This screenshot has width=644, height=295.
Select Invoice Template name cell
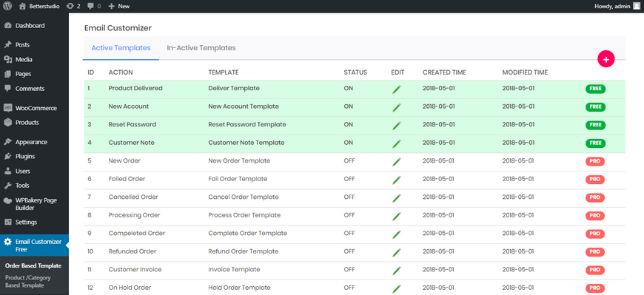click(234, 269)
